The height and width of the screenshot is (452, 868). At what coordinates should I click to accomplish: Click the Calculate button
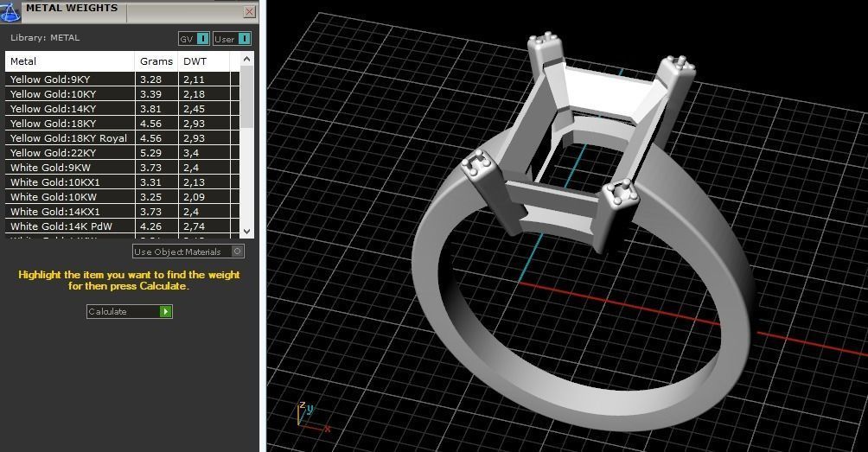pyautogui.click(x=130, y=311)
